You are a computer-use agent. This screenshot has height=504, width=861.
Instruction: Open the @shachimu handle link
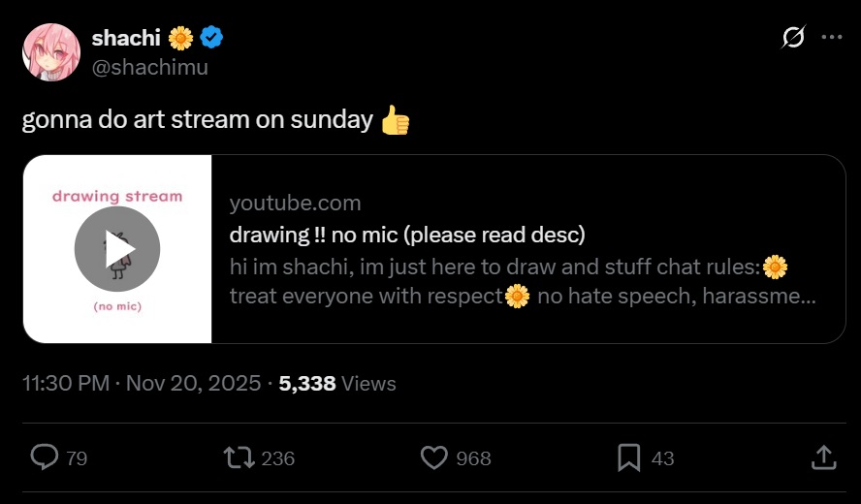click(149, 67)
